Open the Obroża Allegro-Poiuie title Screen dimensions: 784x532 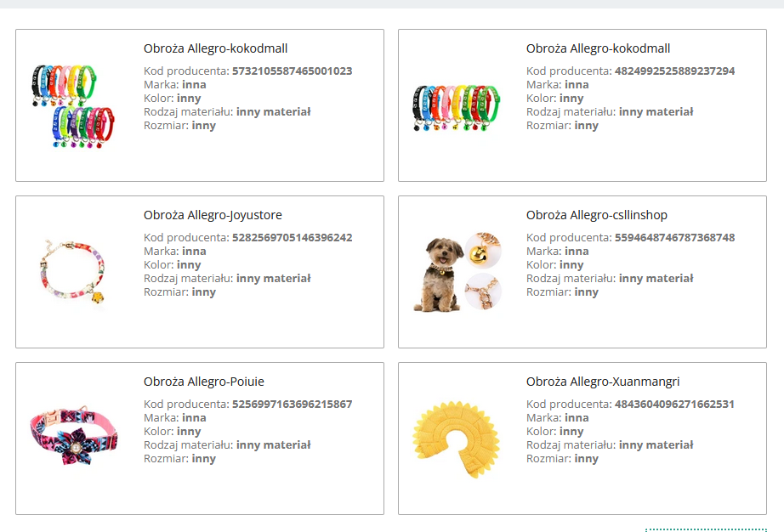[203, 382]
